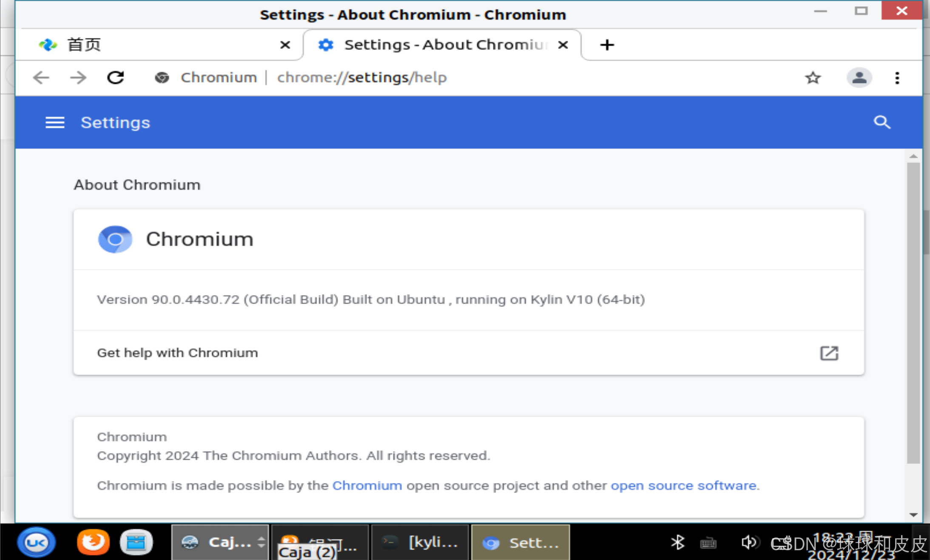Bookmark this page with star icon

(x=813, y=78)
